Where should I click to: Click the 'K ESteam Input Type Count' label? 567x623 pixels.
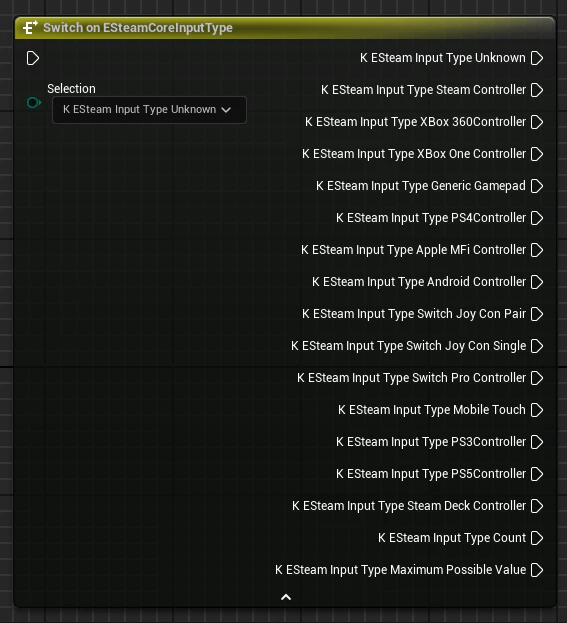click(452, 538)
